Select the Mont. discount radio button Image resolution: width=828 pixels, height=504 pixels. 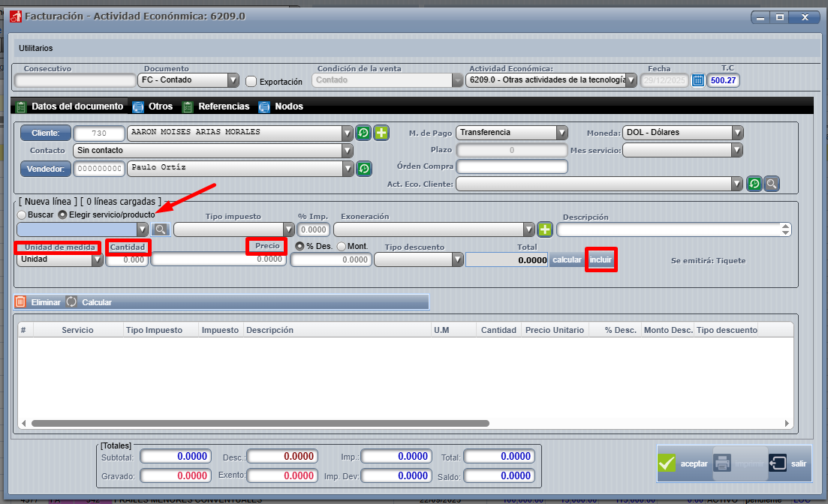click(x=342, y=246)
